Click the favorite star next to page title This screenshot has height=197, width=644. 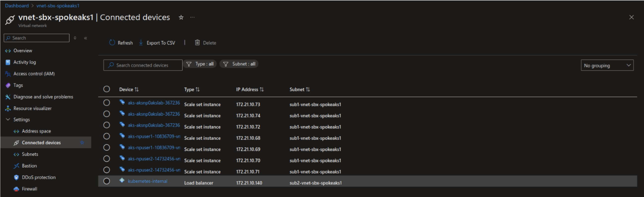[x=181, y=18]
